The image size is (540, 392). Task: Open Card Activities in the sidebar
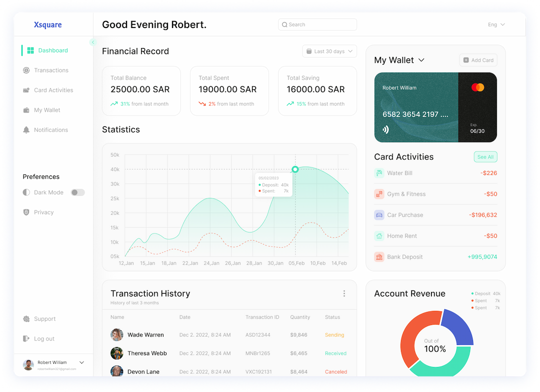(x=53, y=90)
